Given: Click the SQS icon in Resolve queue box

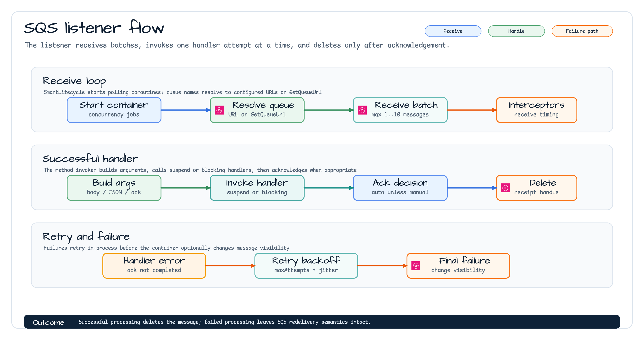Looking at the screenshot, I should point(219,110).
